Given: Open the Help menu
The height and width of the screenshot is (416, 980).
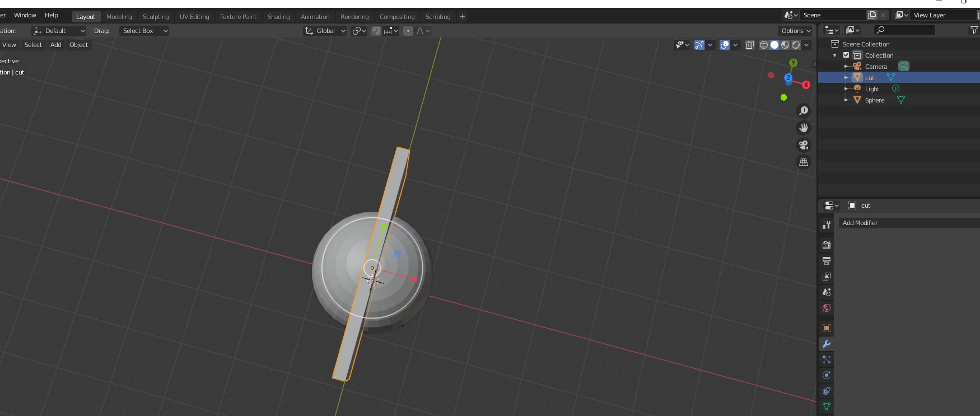Looking at the screenshot, I should [x=52, y=15].
